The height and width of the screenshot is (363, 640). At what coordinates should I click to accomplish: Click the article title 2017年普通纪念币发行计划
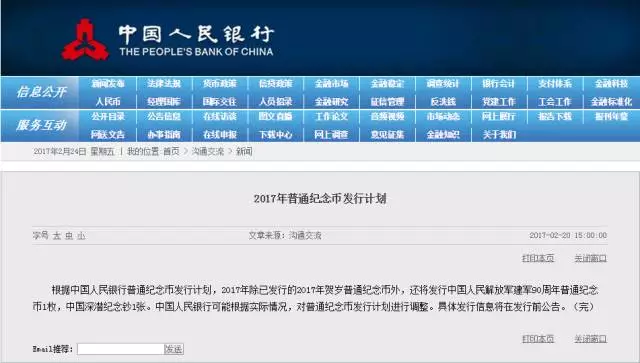coord(320,199)
